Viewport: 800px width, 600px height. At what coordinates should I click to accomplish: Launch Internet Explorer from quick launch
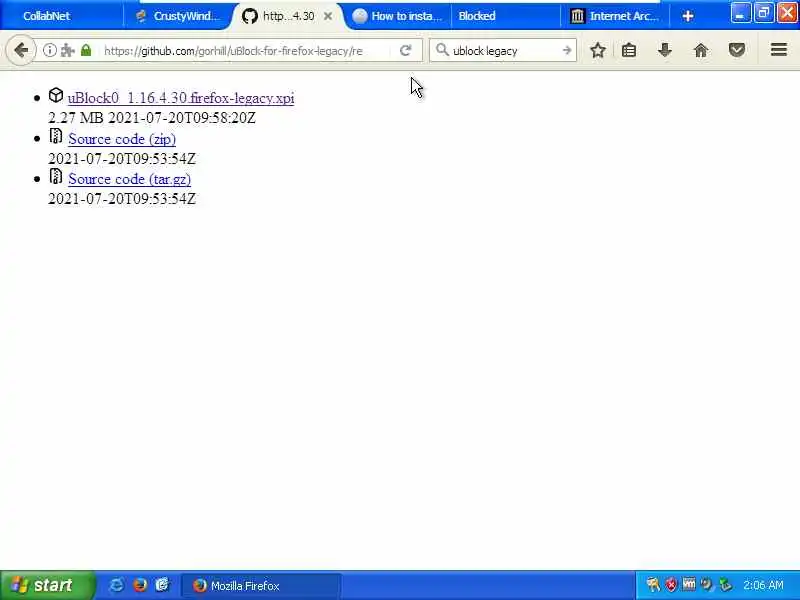click(x=117, y=585)
